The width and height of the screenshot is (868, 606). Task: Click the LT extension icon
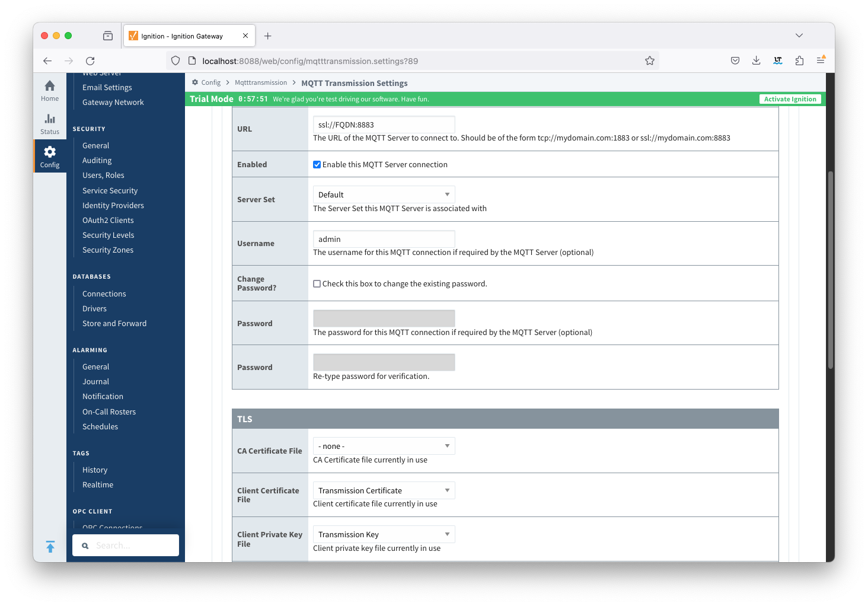778,60
